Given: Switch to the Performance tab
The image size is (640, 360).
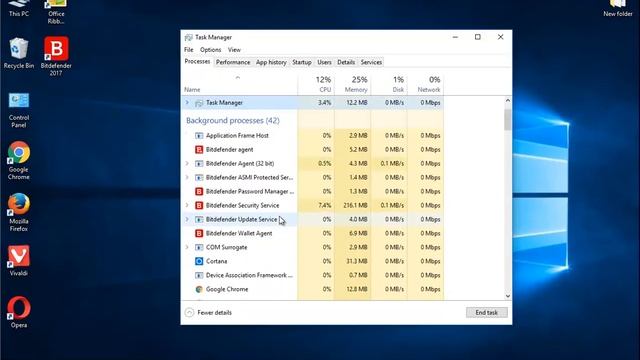Looking at the screenshot, I should [233, 62].
